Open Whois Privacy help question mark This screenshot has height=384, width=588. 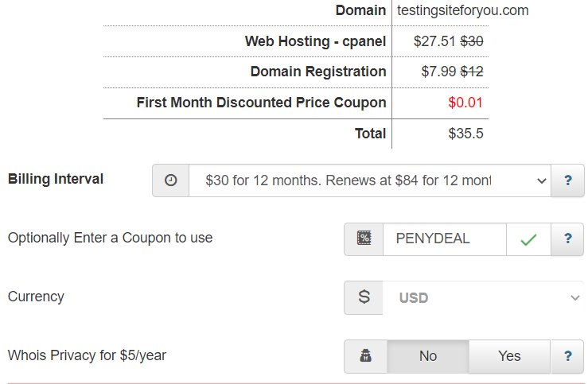pos(568,355)
